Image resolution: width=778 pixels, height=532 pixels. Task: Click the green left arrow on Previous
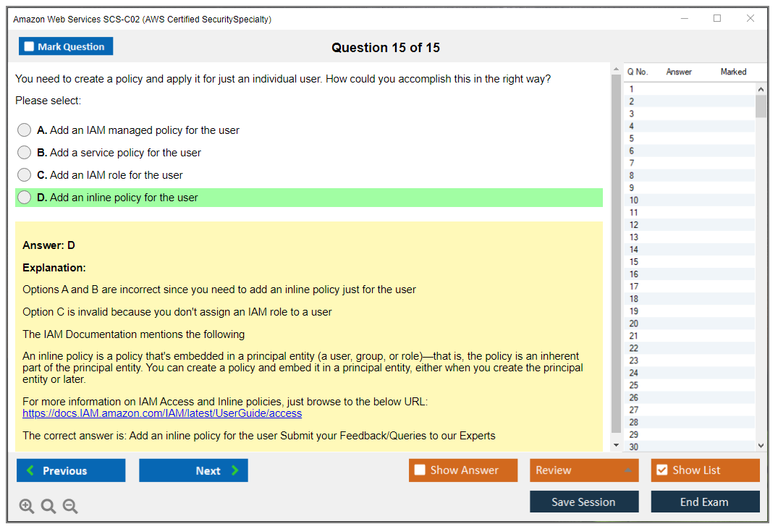(30, 470)
